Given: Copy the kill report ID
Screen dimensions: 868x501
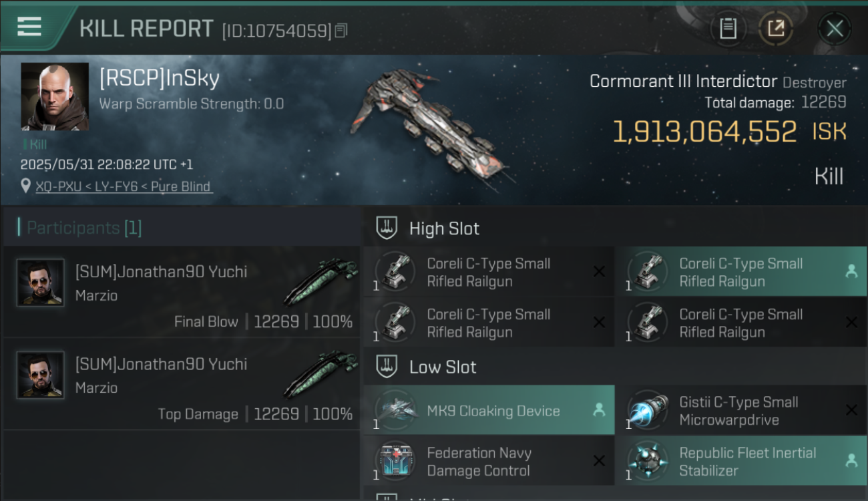Looking at the screenshot, I should pyautogui.click(x=341, y=30).
